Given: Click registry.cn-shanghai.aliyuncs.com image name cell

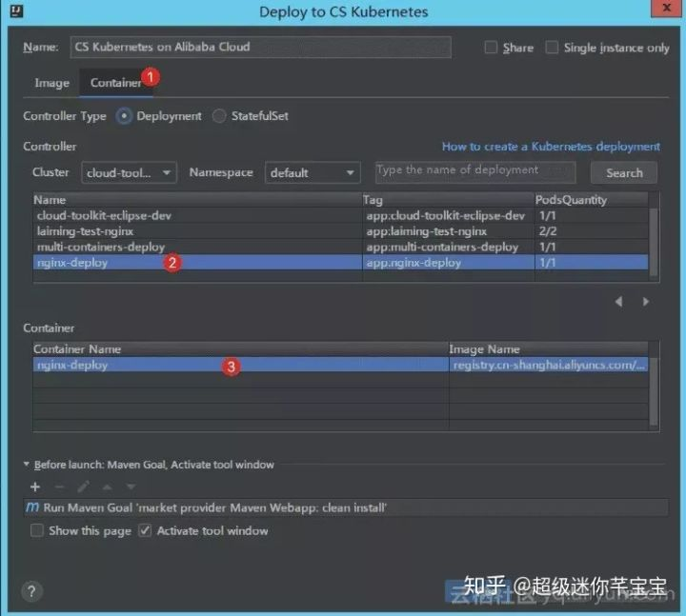Looking at the screenshot, I should click(x=549, y=365).
